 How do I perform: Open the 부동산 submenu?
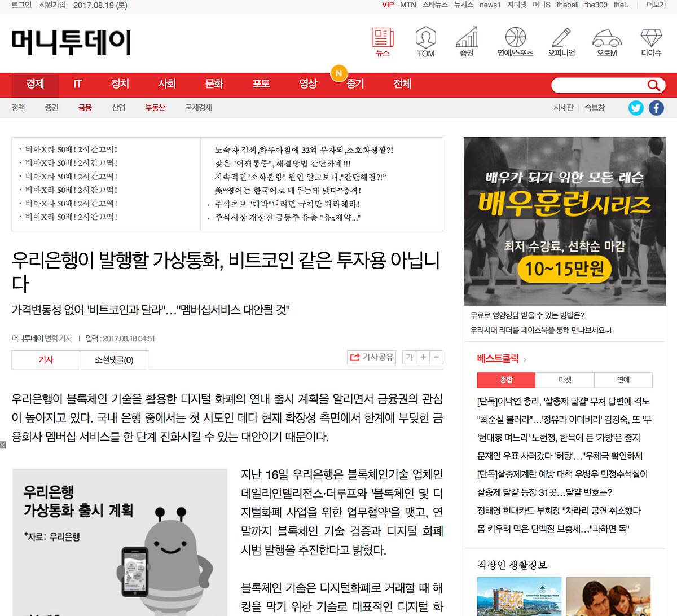pos(155,107)
